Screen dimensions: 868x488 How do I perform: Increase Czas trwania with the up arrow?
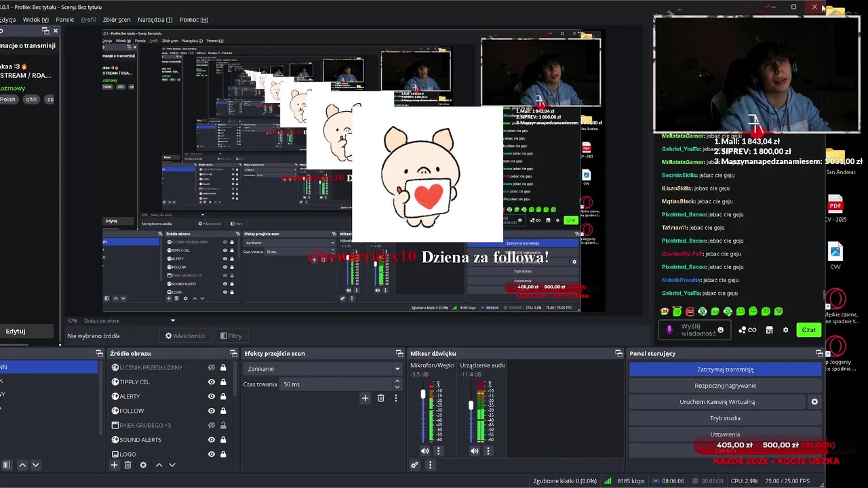coord(397,382)
